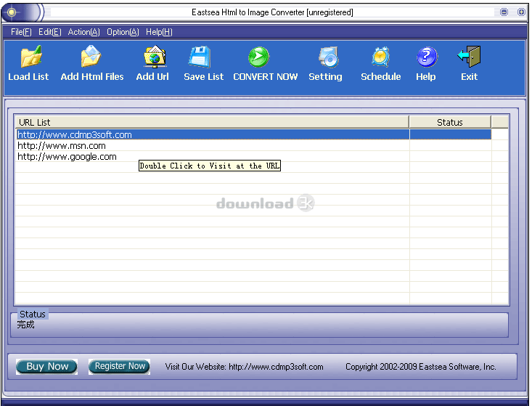Open the Help menu in menu bar

(159, 32)
